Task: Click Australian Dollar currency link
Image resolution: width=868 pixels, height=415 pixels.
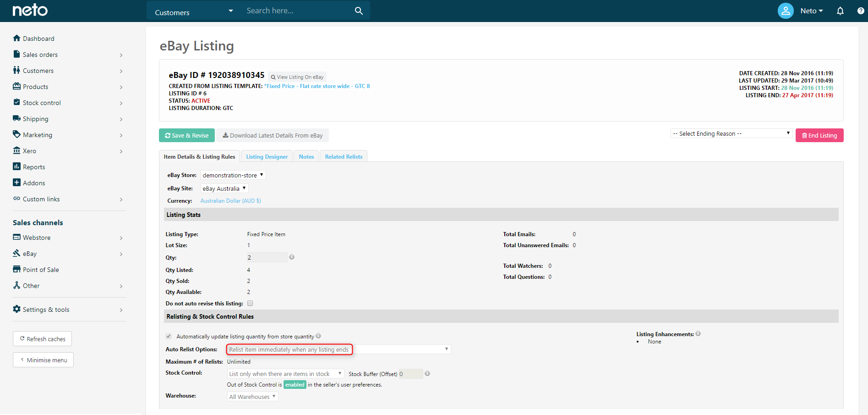Action: pos(230,201)
